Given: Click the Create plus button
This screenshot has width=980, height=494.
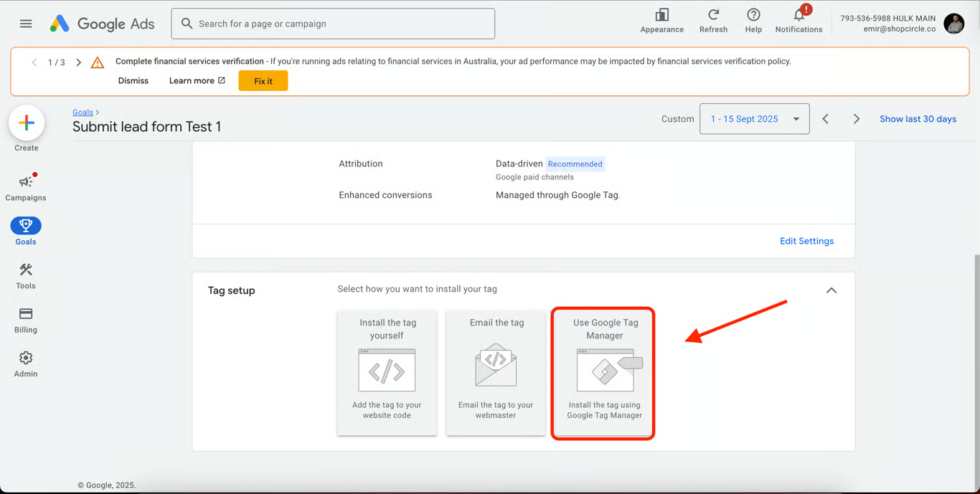Looking at the screenshot, I should point(27,123).
